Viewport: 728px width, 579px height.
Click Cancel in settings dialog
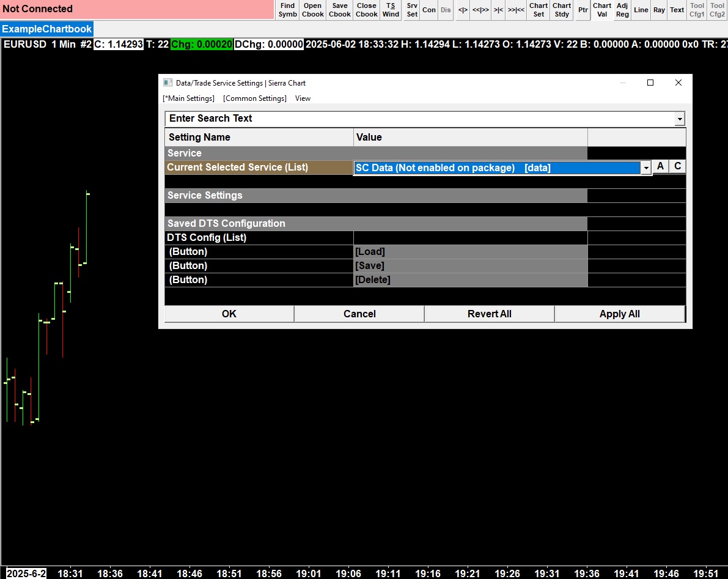[359, 314]
